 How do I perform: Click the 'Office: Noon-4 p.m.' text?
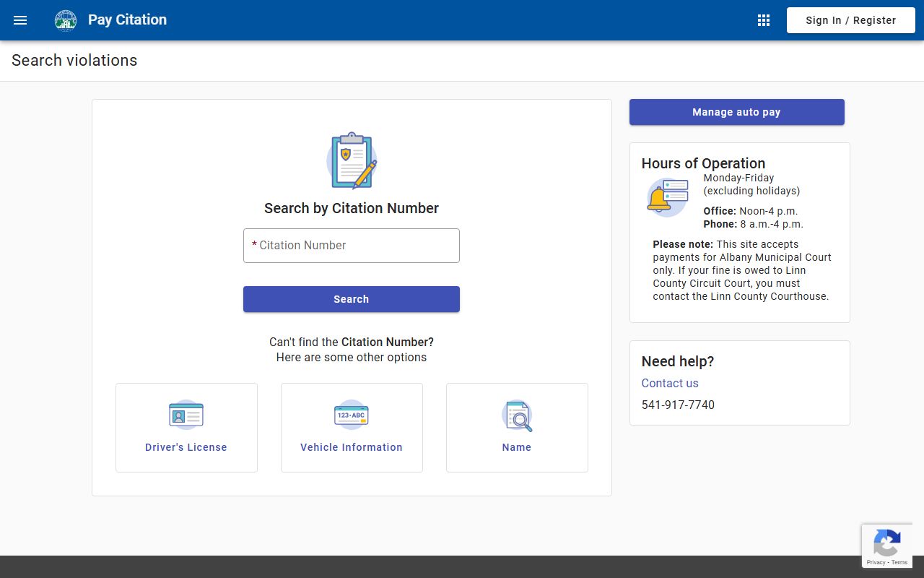751,211
